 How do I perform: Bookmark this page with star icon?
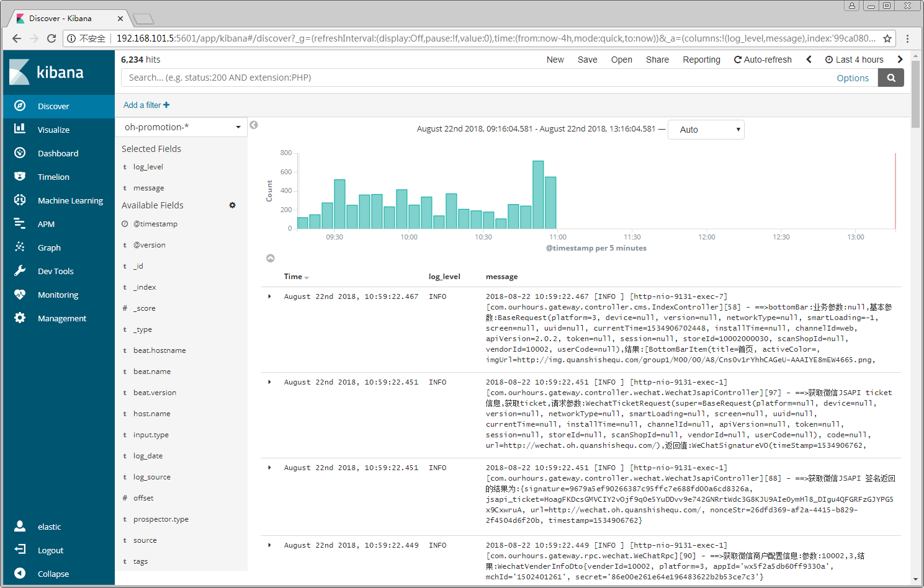pyautogui.click(x=887, y=38)
